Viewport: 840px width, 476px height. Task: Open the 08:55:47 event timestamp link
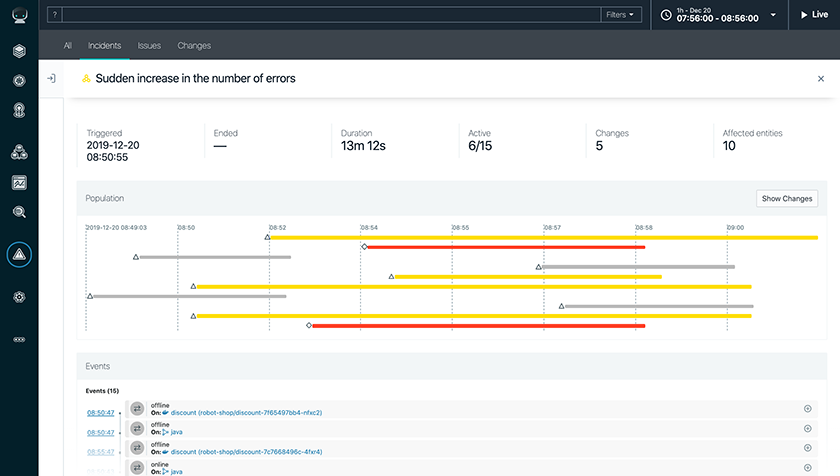[101, 452]
